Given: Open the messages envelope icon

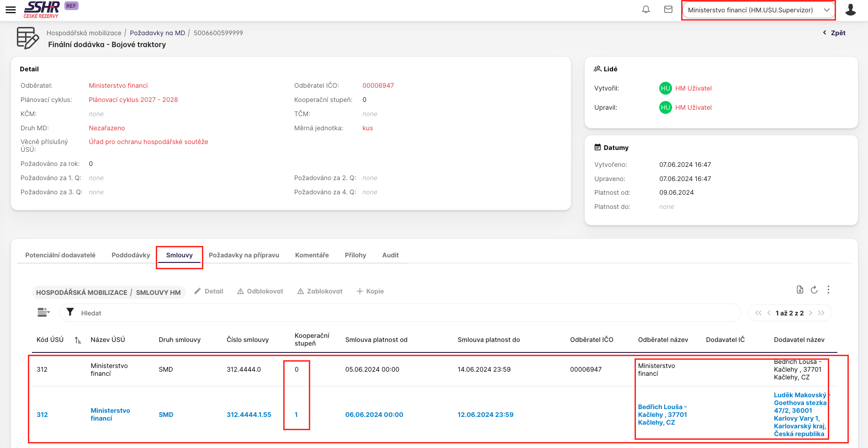Looking at the screenshot, I should (x=668, y=10).
